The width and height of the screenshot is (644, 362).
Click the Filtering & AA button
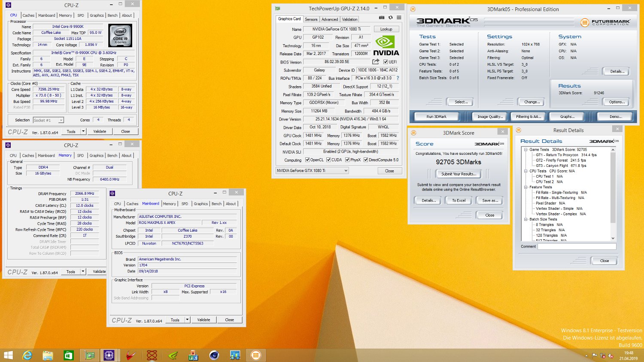[x=529, y=117]
